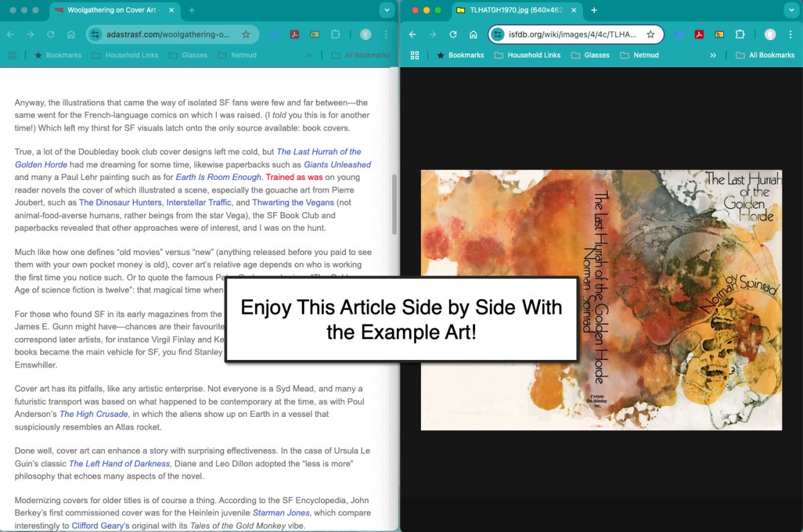Viewport: 803px width, 532px height.
Task: Open the profile avatar in the isfdb.org window
Action: click(770, 35)
